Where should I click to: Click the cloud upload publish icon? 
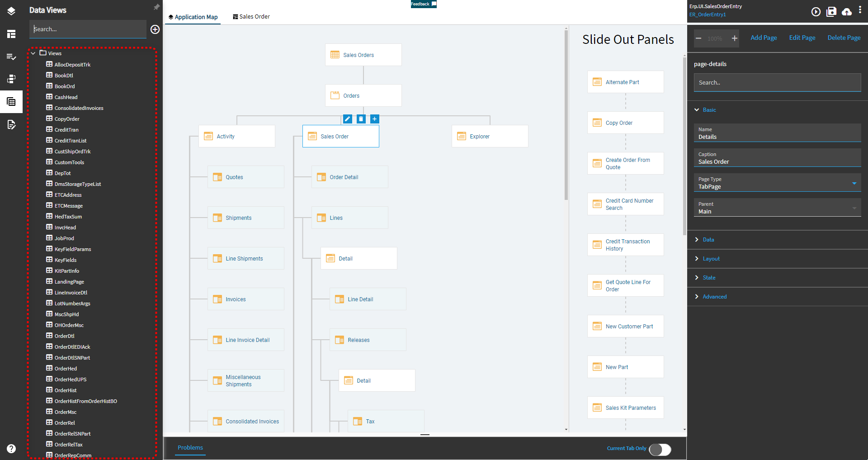[847, 12]
